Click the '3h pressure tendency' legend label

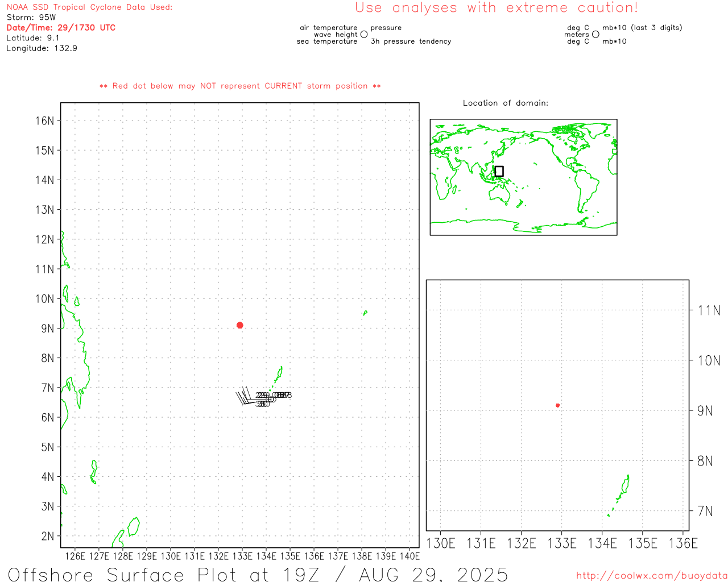point(411,41)
